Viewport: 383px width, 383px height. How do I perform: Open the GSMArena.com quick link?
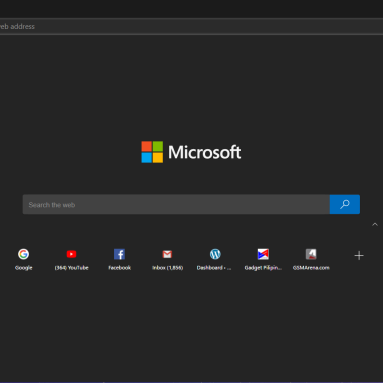(x=311, y=259)
